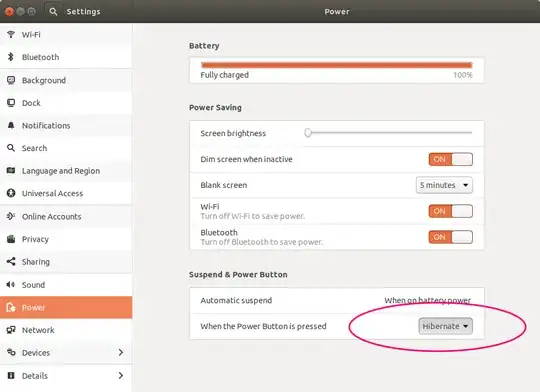Turn off the Wi-Fi power saving switch
This screenshot has width=540, height=392.
click(x=450, y=211)
